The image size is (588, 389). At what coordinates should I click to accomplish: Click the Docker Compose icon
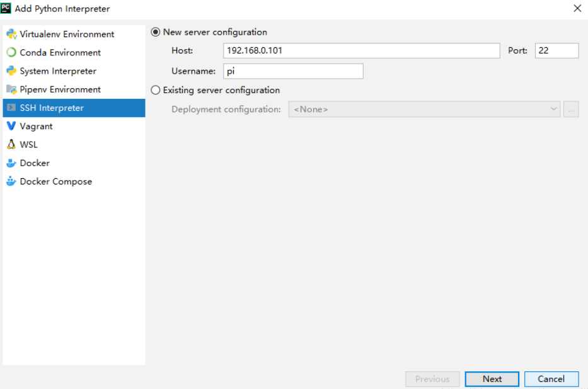click(x=11, y=181)
